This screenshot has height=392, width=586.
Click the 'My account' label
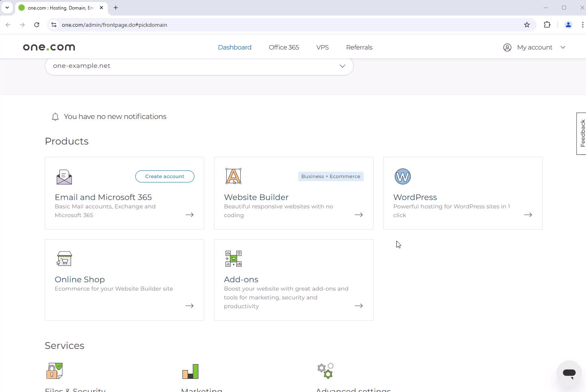535,48
